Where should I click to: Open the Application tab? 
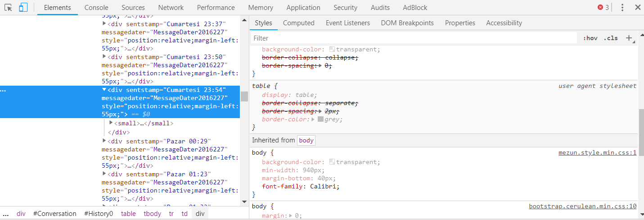(x=303, y=8)
